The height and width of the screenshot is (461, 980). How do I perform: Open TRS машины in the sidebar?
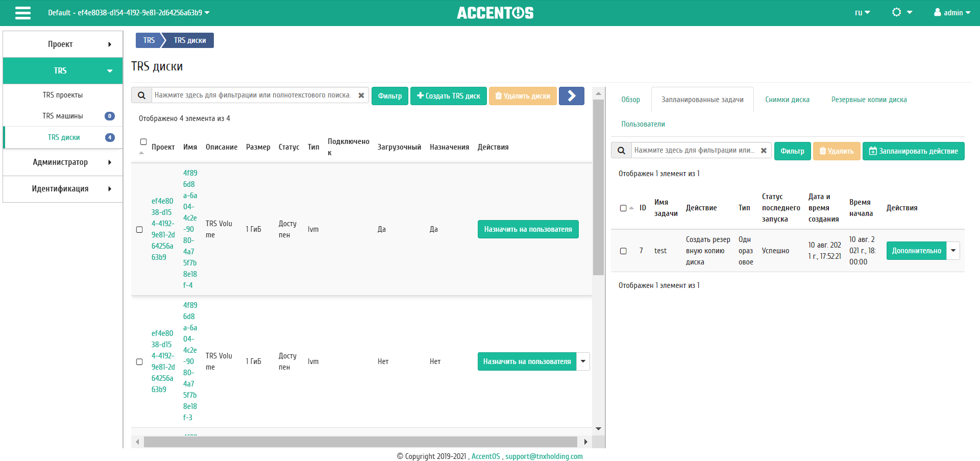pos(63,116)
